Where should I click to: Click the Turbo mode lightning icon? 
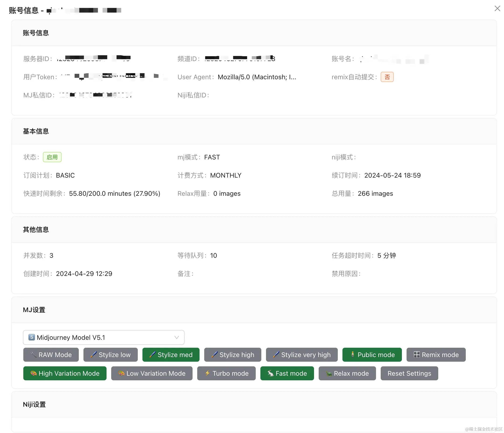click(x=207, y=373)
